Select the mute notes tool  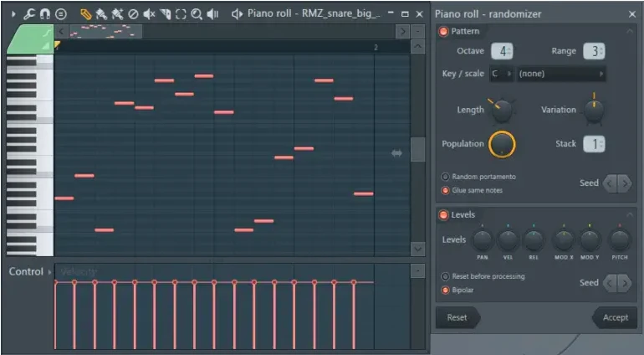tap(149, 13)
